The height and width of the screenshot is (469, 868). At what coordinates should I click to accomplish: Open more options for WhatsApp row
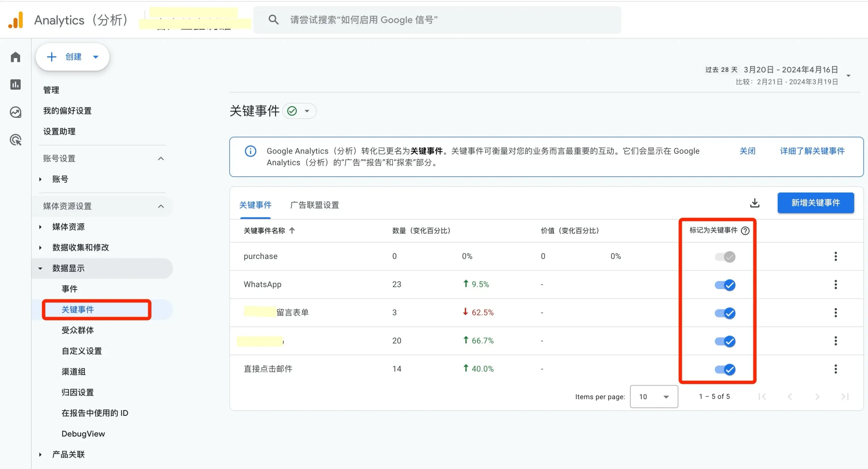click(836, 285)
